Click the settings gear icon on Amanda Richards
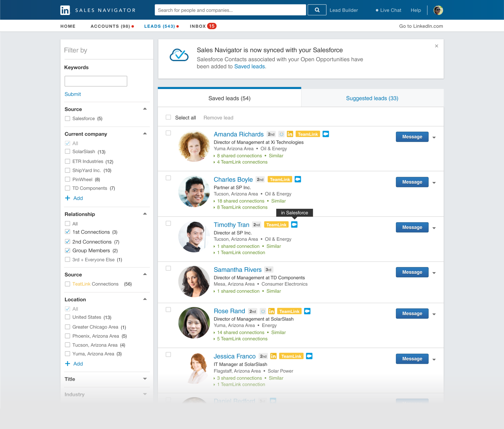This screenshot has width=504, height=429. coord(281,134)
